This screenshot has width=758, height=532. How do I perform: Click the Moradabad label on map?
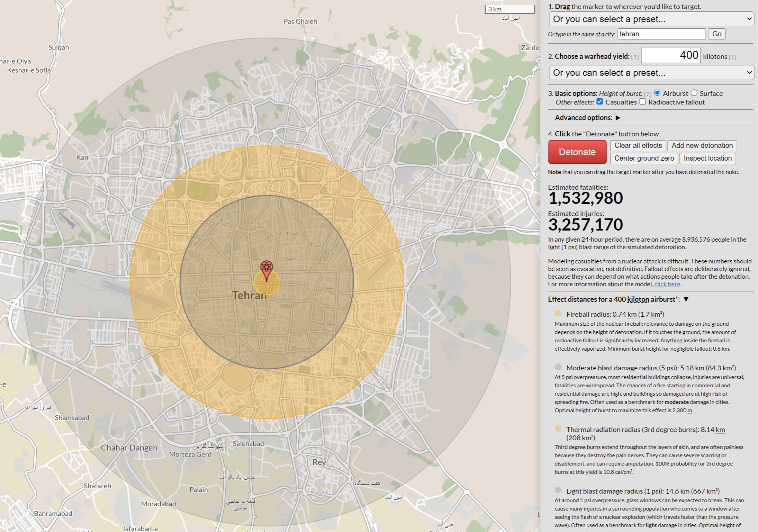[x=159, y=504]
